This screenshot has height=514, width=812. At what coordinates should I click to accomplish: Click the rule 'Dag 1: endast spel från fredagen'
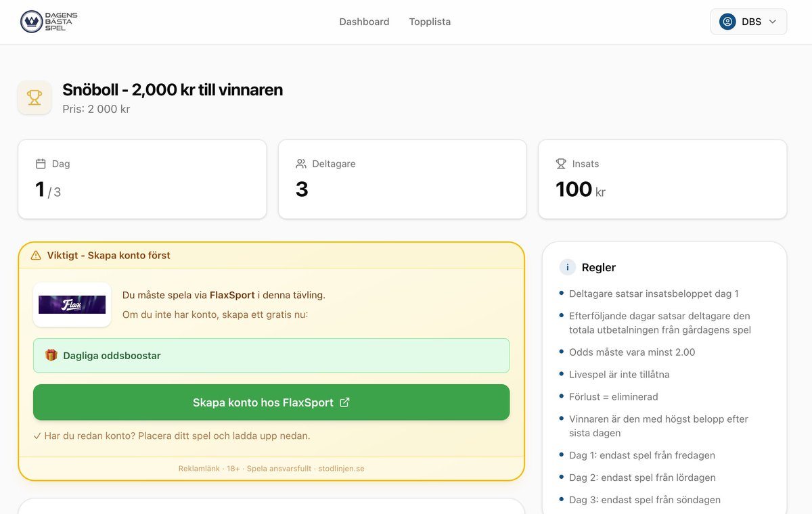(642, 455)
